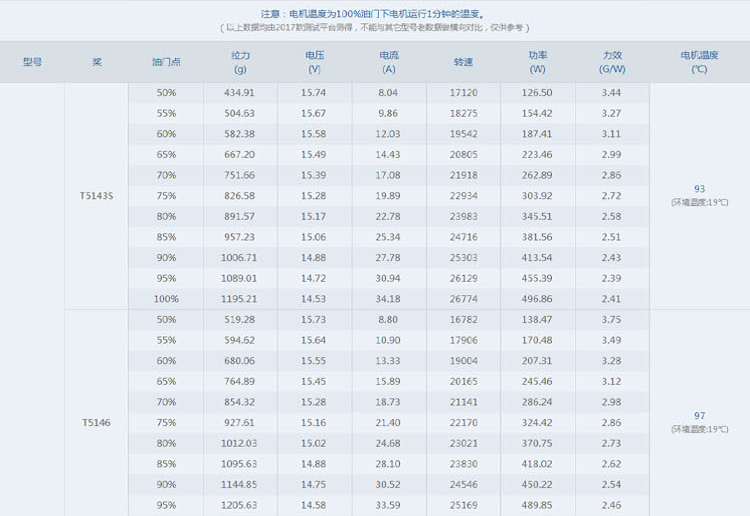
Task: Select RPM value 17120
Action: [463, 92]
